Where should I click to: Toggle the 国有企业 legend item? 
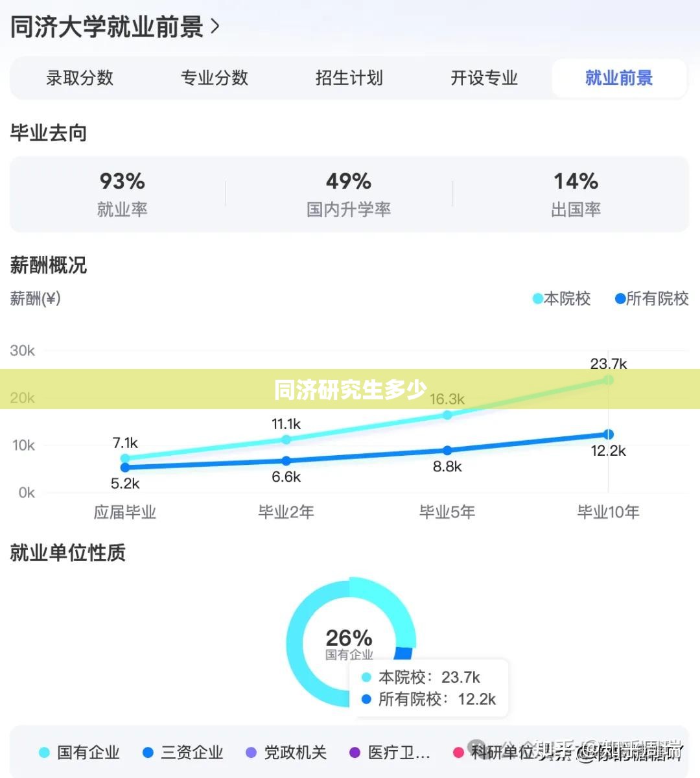80,753
